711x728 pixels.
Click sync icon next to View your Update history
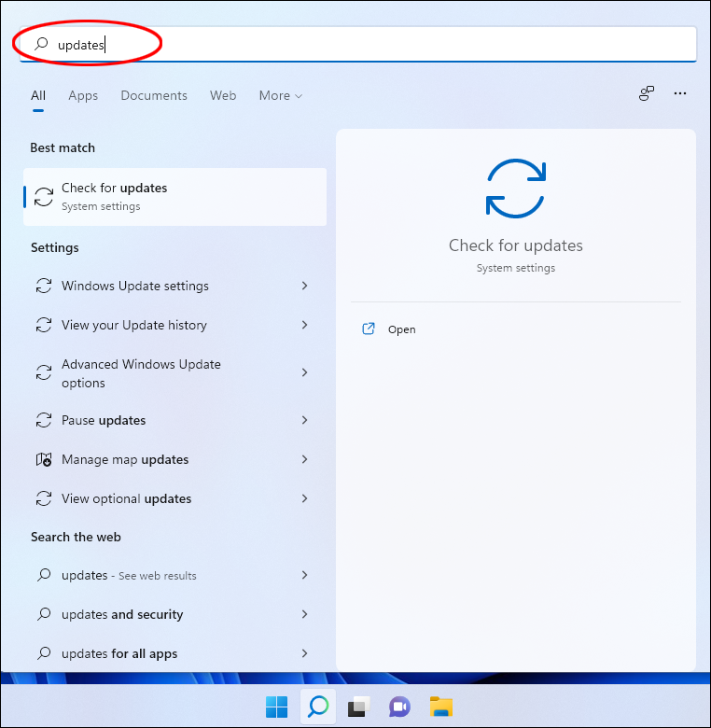(x=44, y=325)
